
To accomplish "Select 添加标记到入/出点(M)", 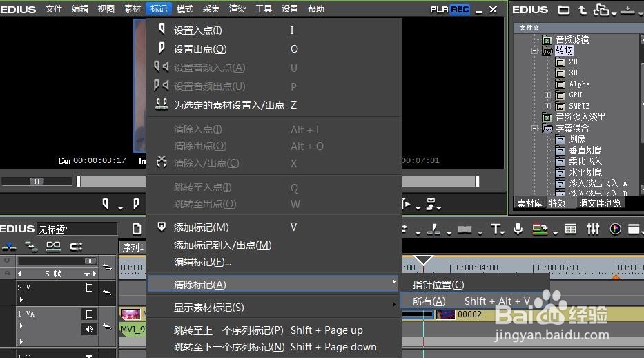I will tap(274, 245).
